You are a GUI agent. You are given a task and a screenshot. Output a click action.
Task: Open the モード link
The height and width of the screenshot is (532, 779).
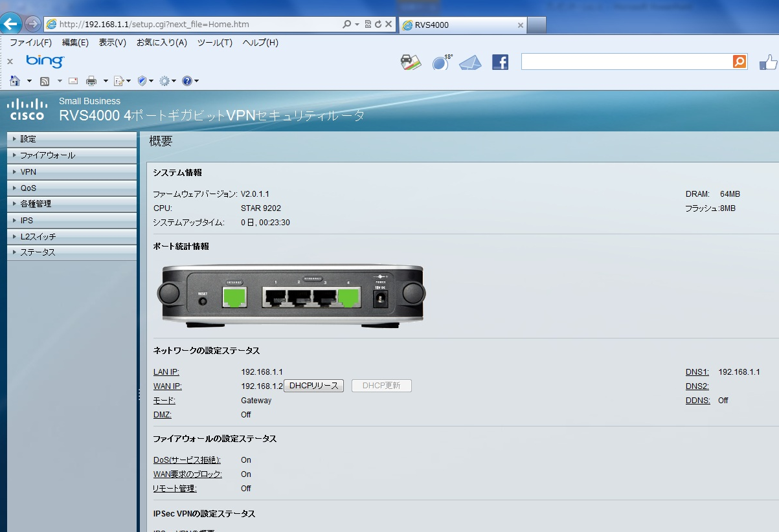164,401
